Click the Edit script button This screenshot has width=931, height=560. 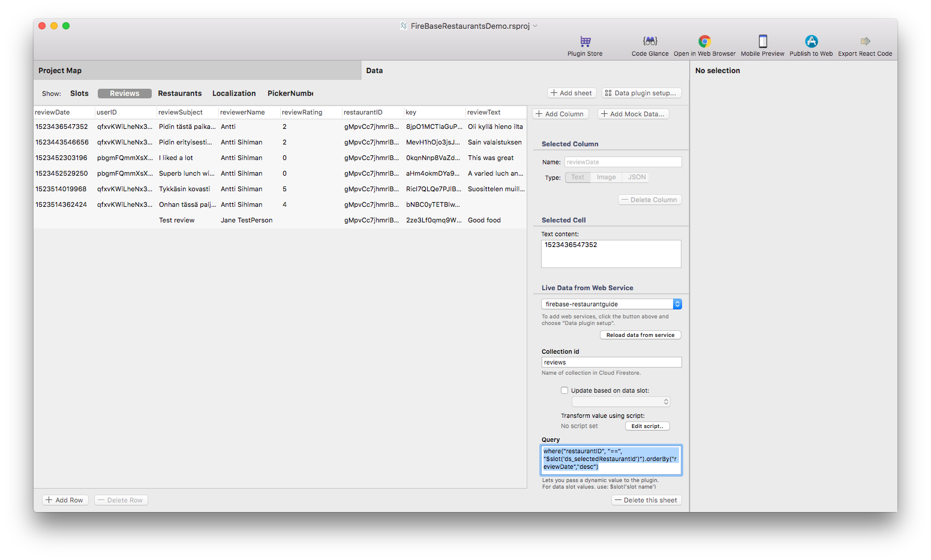click(647, 426)
